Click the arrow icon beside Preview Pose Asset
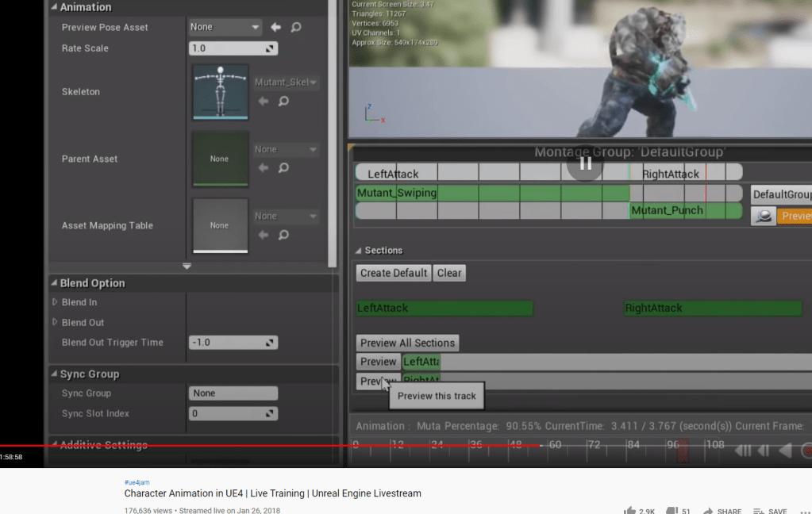The image size is (812, 514). coord(275,27)
